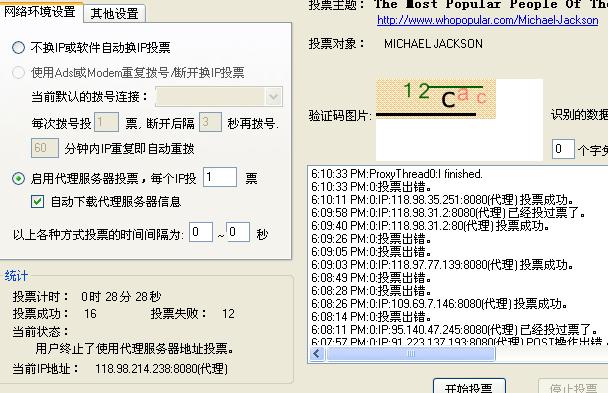The width and height of the screenshot is (608, 393).
Task: Click the 个字 character count input field
Action: click(x=563, y=149)
